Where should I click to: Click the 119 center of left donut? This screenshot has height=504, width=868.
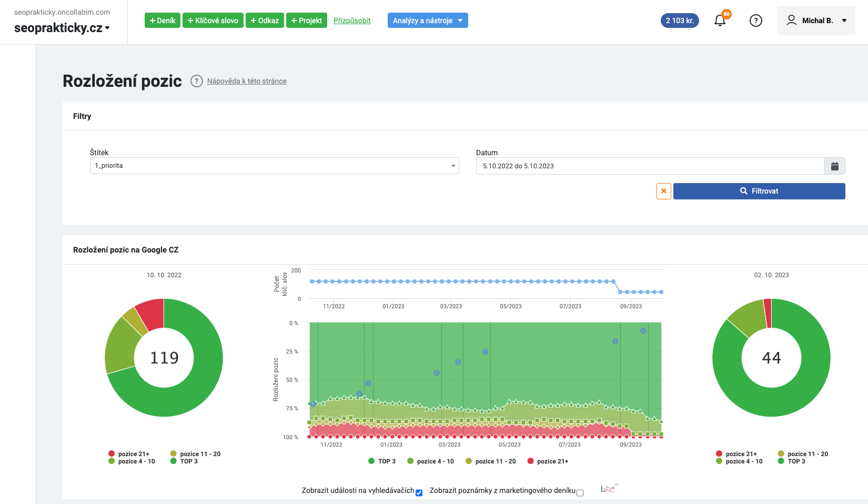(164, 358)
